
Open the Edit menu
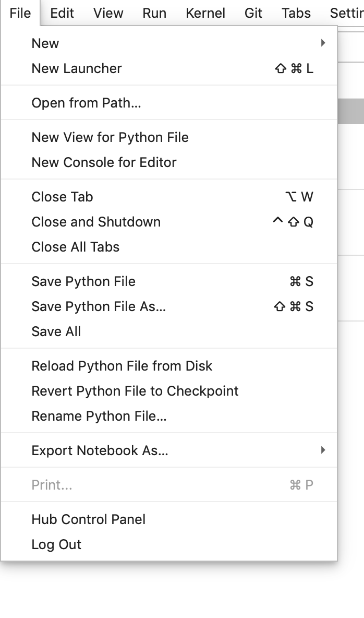[x=62, y=14]
